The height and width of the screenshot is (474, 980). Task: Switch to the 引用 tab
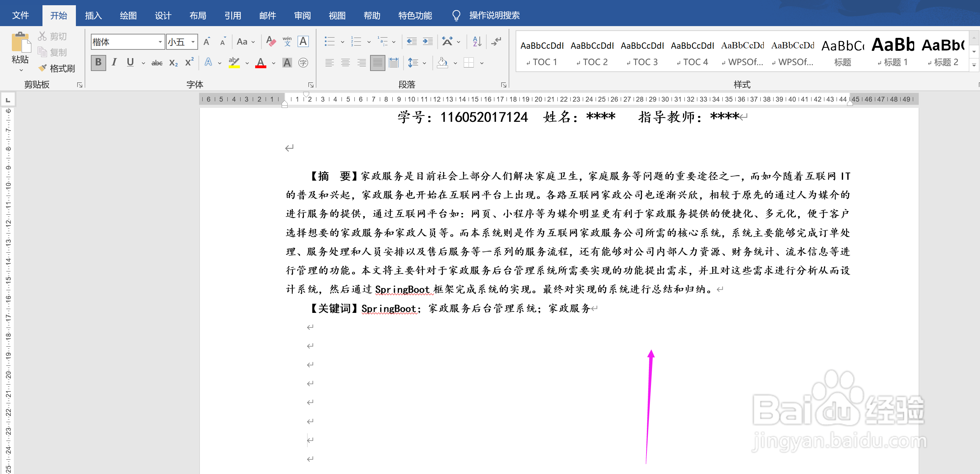233,16
